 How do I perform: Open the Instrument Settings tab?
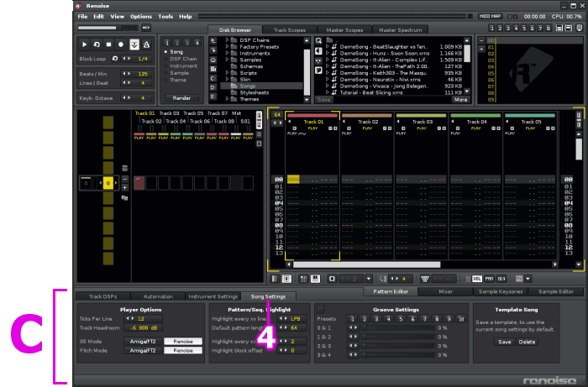(x=213, y=296)
